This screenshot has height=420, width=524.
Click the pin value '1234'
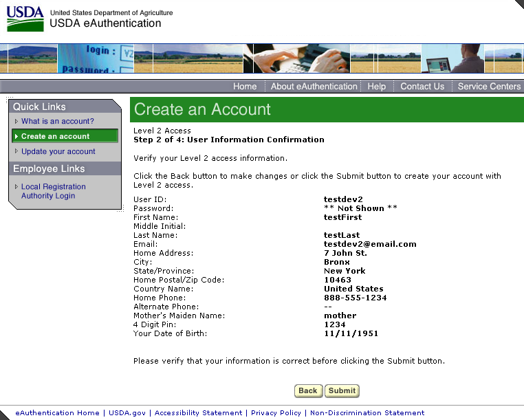pyautogui.click(x=335, y=324)
